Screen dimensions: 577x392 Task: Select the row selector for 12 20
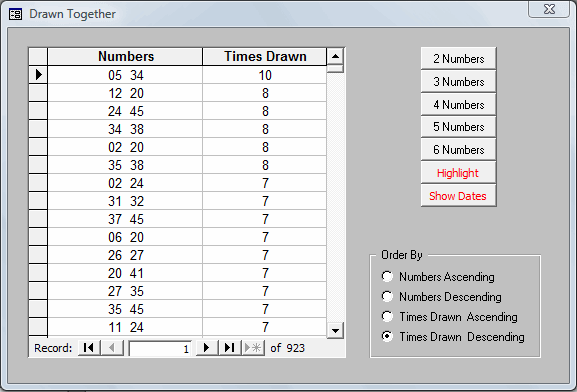tap(38, 93)
